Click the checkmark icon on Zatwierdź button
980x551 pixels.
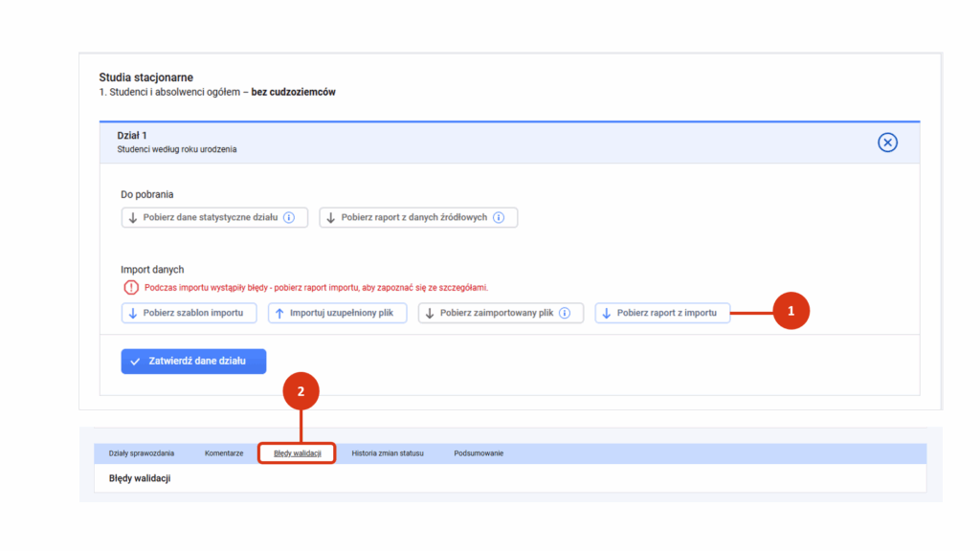(x=135, y=361)
